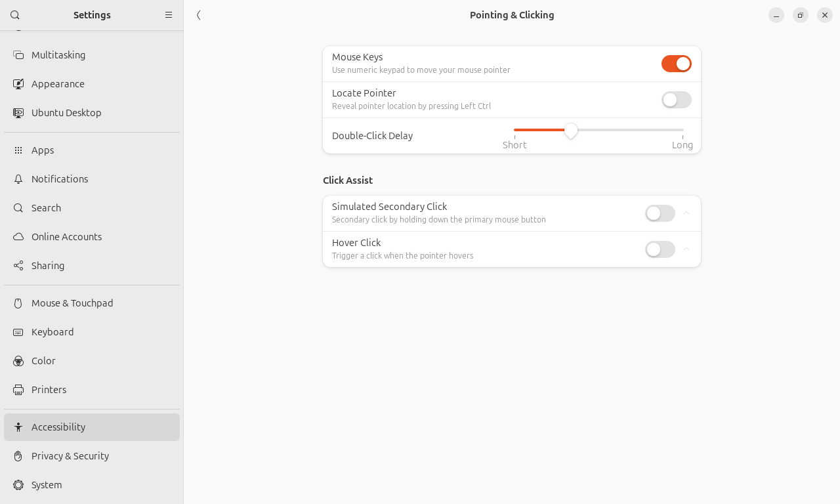840x504 pixels.
Task: Expand the Simulated Secondary Click options
Action: tap(686, 213)
